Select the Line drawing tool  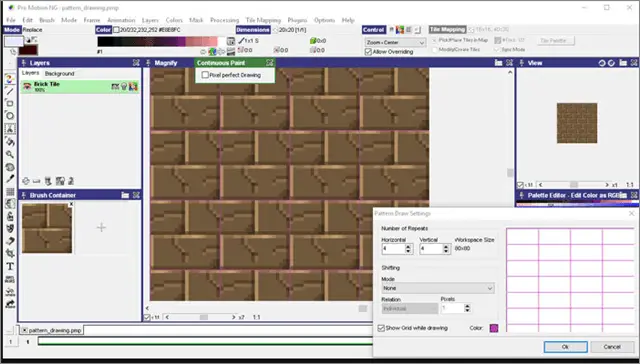(10, 91)
